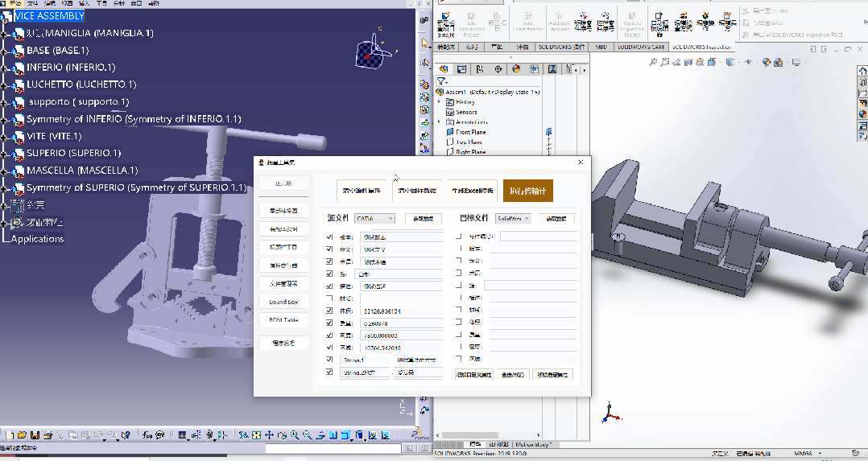
Task: Click the Pan tool in CATIA toolbar
Action: click(270, 435)
